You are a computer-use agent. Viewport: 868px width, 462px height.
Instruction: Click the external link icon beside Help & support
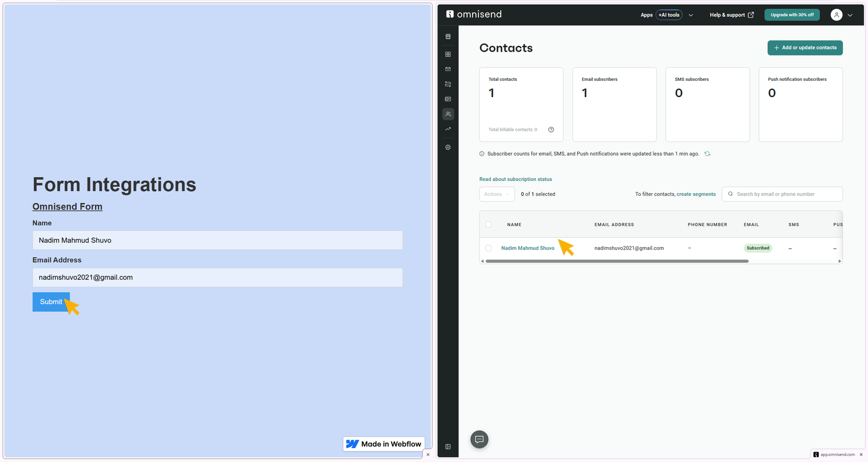click(751, 15)
